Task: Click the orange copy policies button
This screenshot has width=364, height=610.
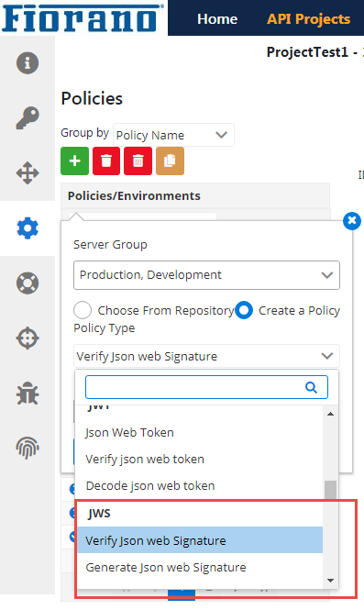Action: pyautogui.click(x=170, y=161)
